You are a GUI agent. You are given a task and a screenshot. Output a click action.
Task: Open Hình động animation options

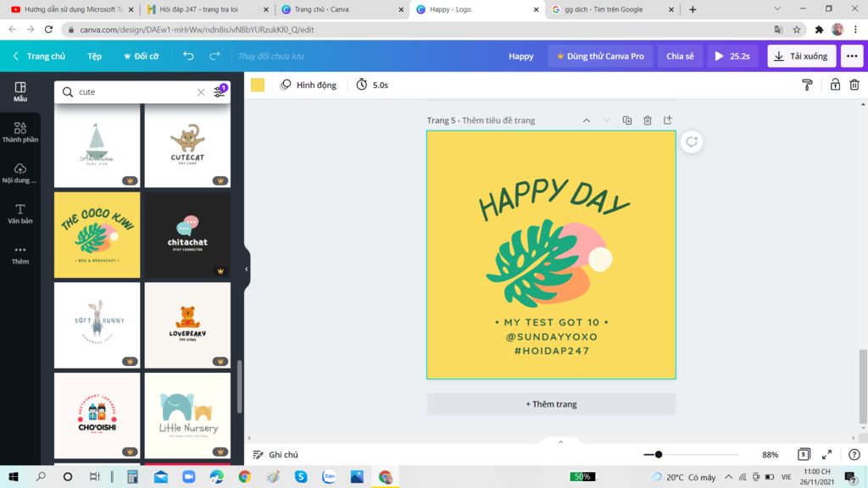coord(309,85)
